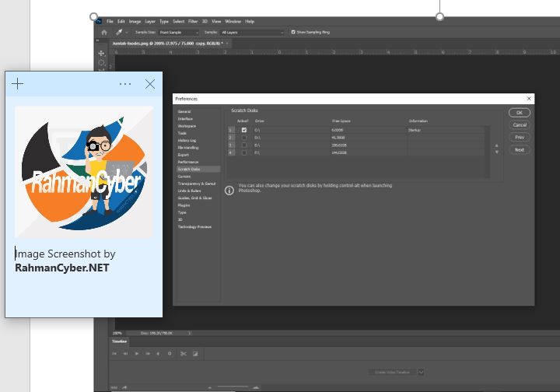This screenshot has width=560, height=392.
Task: Move scratch disk up arrow
Action: click(496, 145)
